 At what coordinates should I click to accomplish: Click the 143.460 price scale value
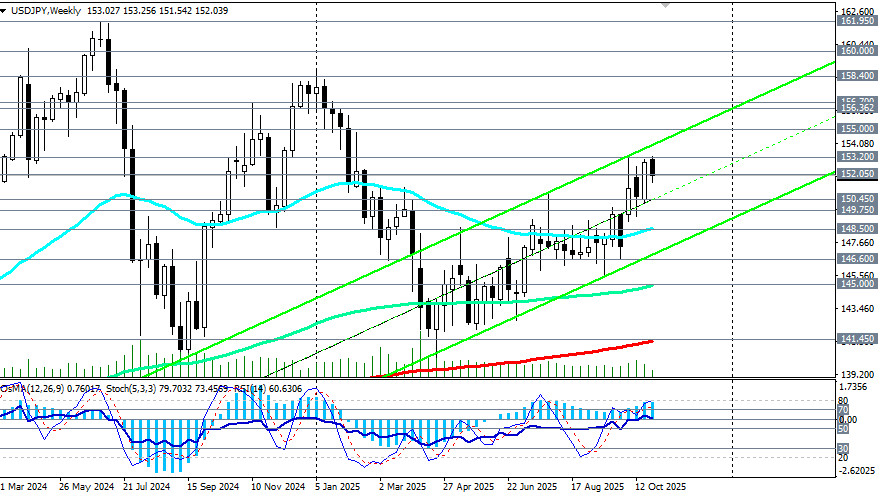(858, 308)
